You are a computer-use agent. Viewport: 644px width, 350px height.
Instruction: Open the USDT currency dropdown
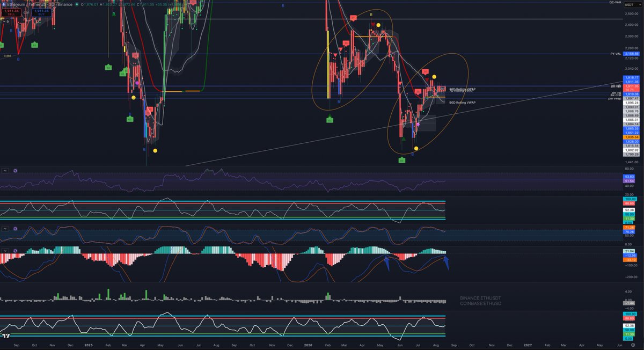coord(633,4)
